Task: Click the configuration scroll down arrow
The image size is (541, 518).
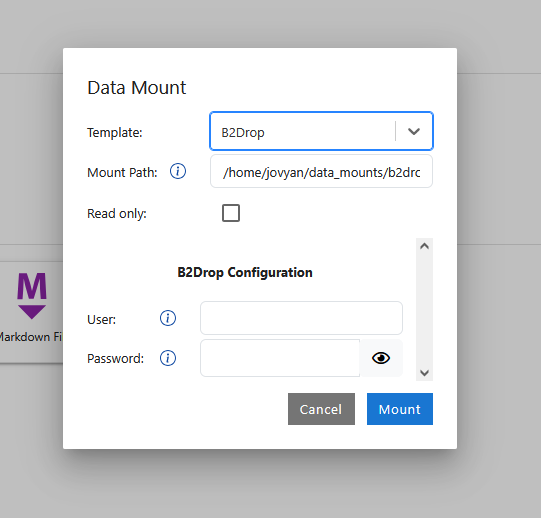Action: pyautogui.click(x=424, y=373)
